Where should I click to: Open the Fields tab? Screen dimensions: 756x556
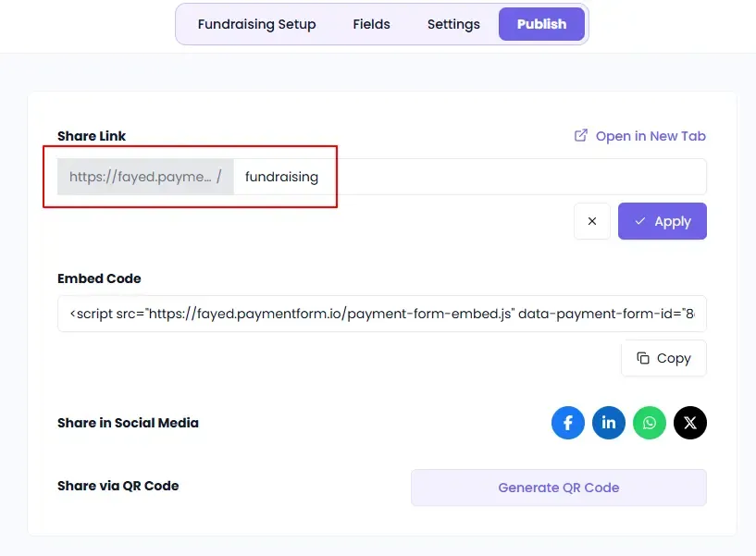coord(371,24)
